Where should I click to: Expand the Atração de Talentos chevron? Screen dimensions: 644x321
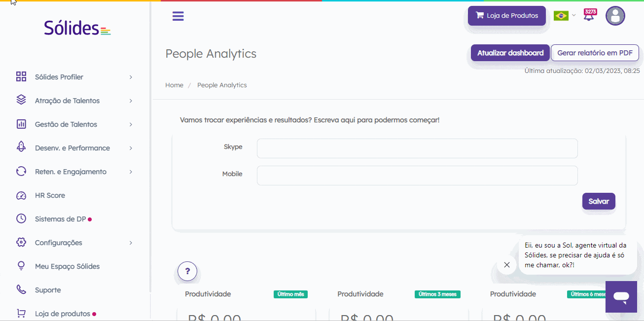click(x=131, y=101)
